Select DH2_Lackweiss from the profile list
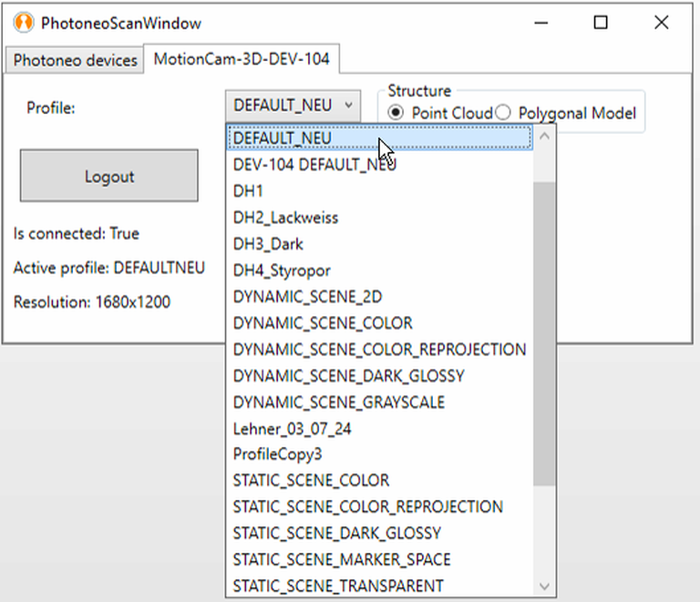700x602 pixels. [380, 218]
